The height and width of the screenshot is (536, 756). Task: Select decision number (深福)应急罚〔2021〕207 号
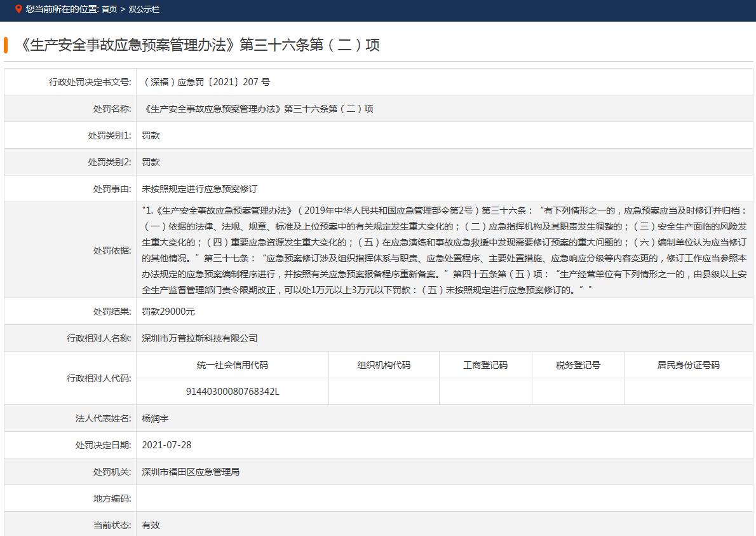[x=206, y=82]
